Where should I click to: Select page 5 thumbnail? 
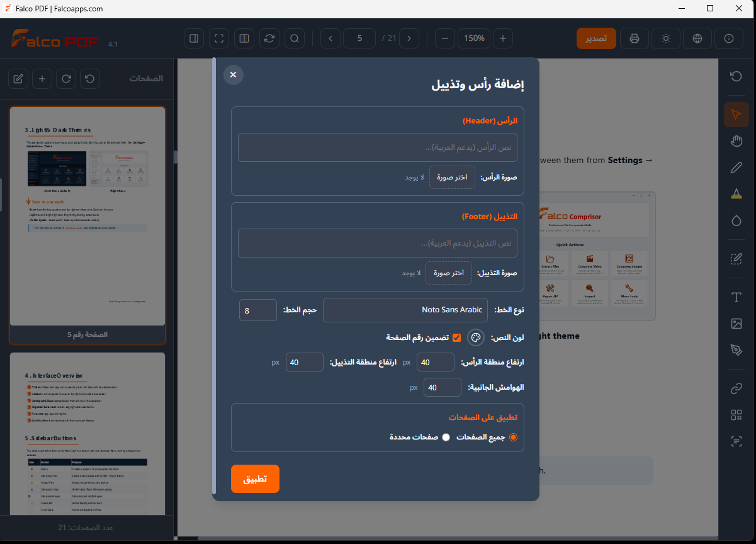87,225
